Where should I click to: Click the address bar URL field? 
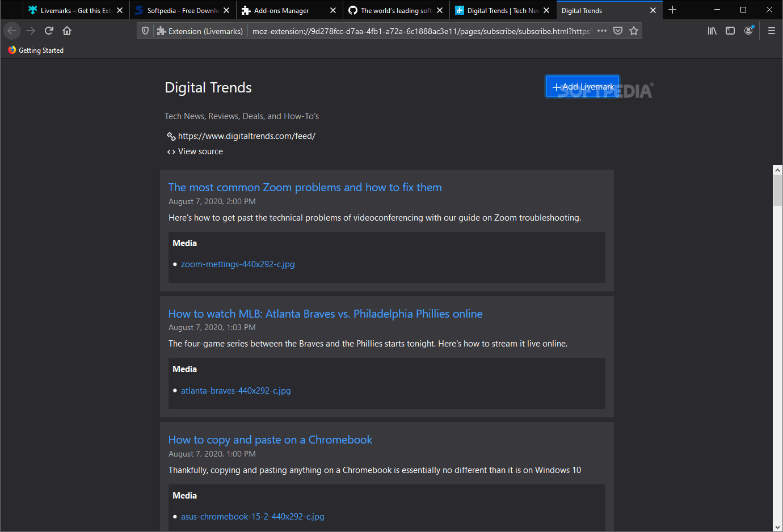tap(420, 31)
